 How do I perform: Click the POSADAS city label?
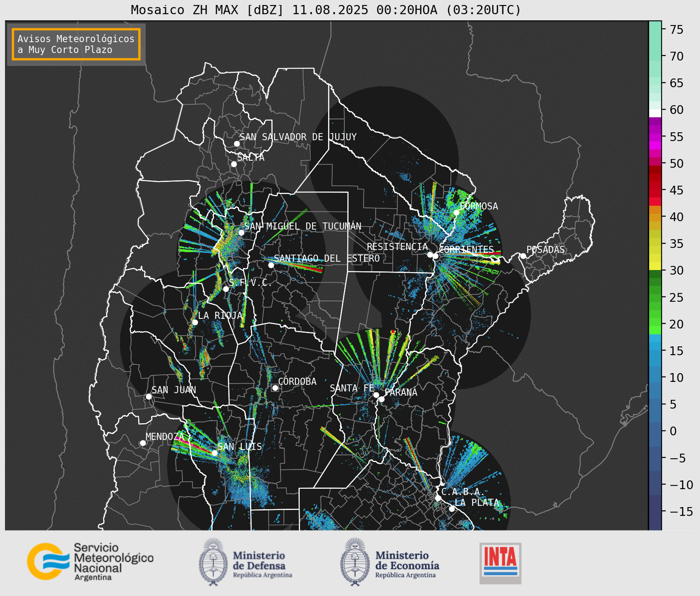tap(546, 250)
